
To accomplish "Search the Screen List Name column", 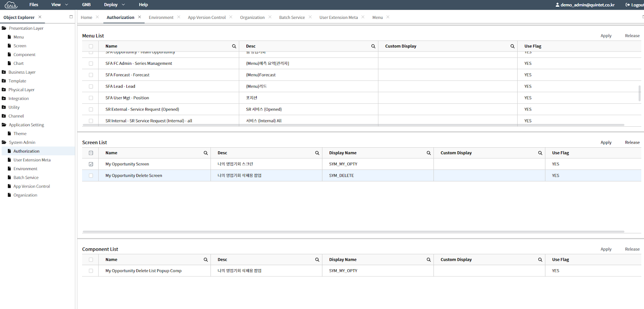I will 206,153.
